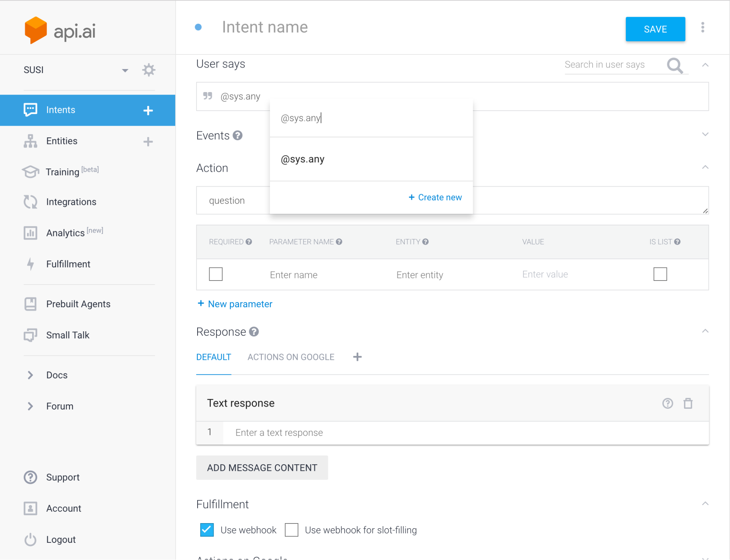Click help icon in Text response card
This screenshot has height=560, width=730.
click(x=667, y=403)
